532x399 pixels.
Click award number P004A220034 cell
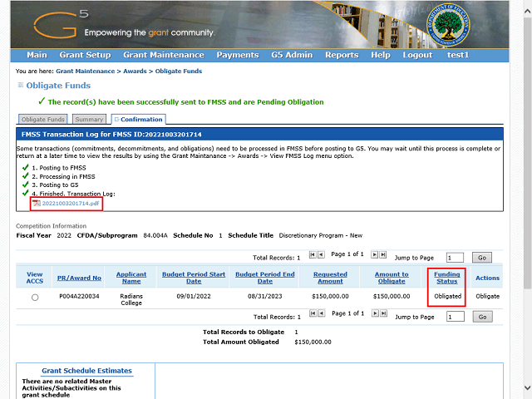(x=79, y=296)
